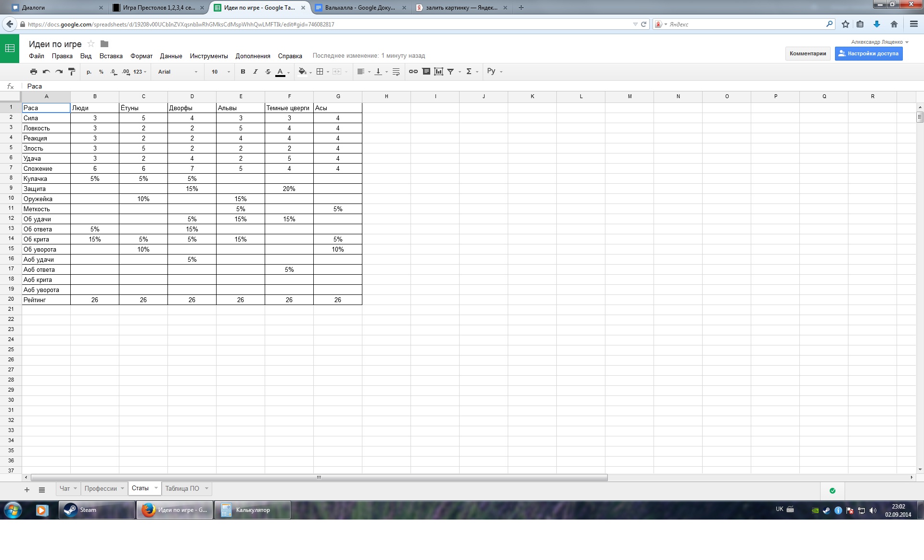Open the text color picker
This screenshot has width=924, height=560.
pos(280,72)
